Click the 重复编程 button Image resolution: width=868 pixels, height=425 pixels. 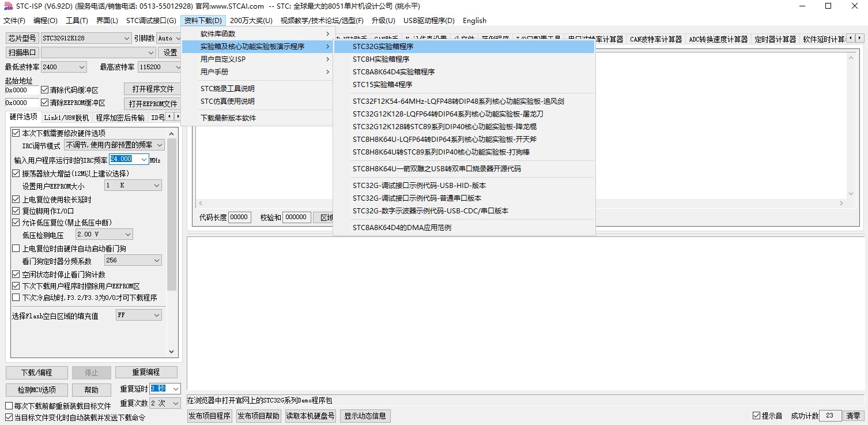click(146, 372)
